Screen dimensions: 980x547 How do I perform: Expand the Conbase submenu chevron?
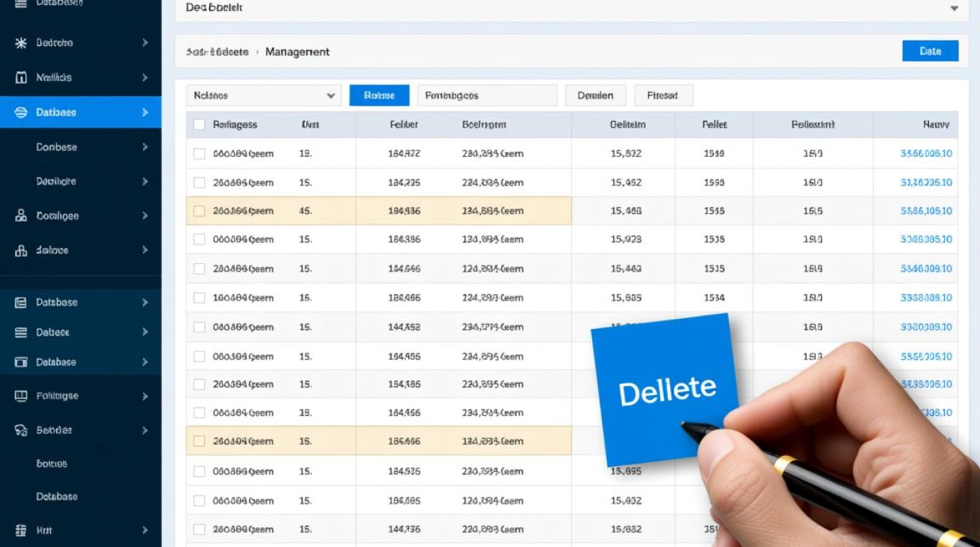145,147
